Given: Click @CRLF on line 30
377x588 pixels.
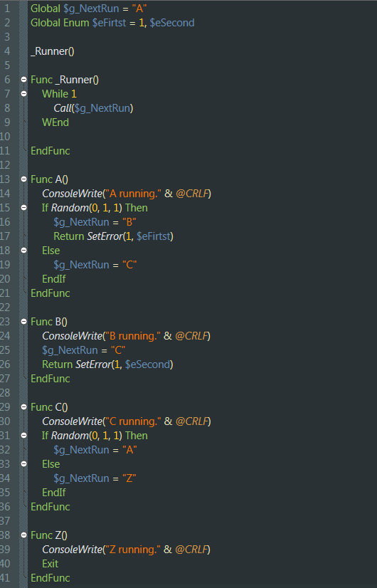Looking at the screenshot, I should (x=191, y=421).
